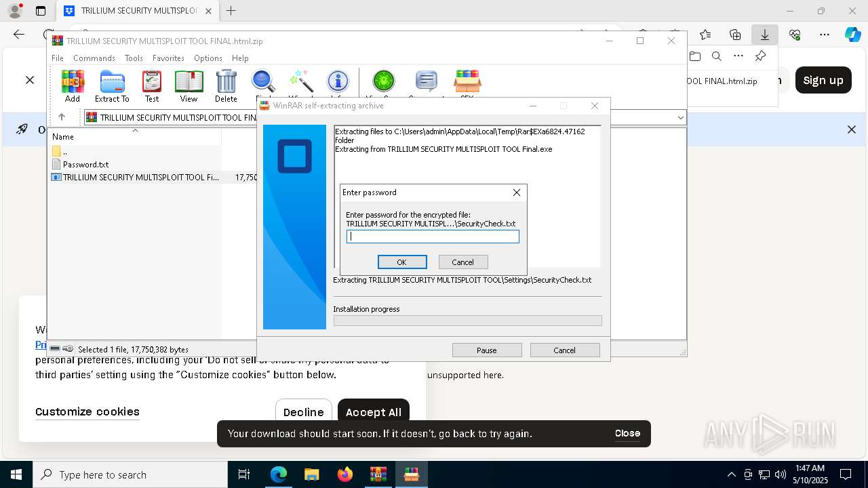Screen dimensions: 868x488
Task: Open the notification center icon
Action: (846, 474)
